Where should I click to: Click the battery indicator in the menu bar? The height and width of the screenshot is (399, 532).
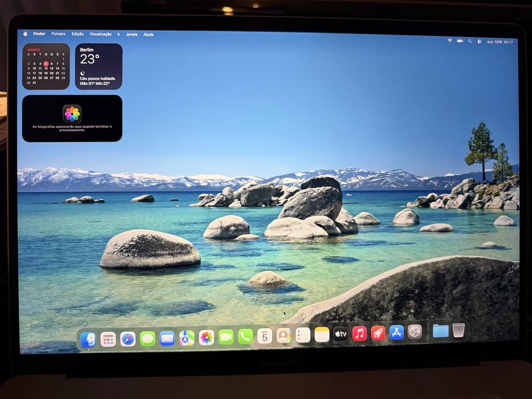[x=460, y=40]
